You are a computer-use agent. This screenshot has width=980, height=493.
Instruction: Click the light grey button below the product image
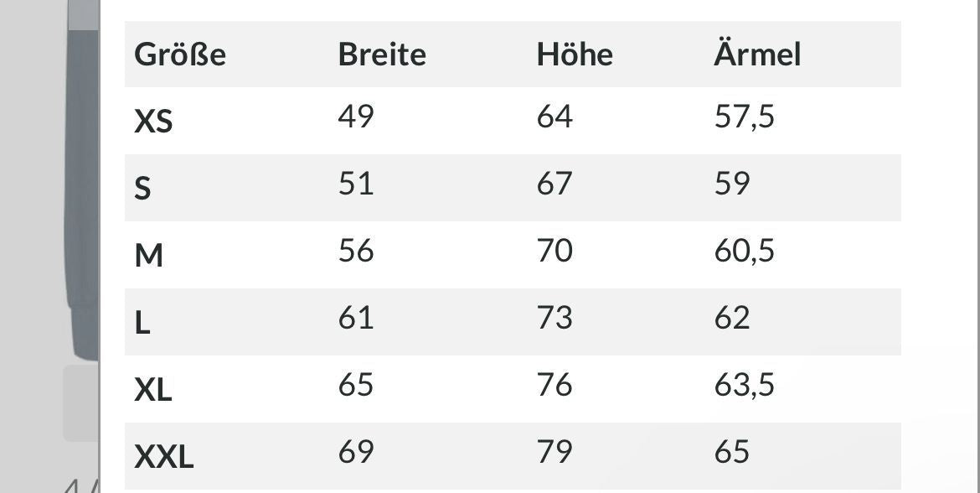tap(81, 403)
